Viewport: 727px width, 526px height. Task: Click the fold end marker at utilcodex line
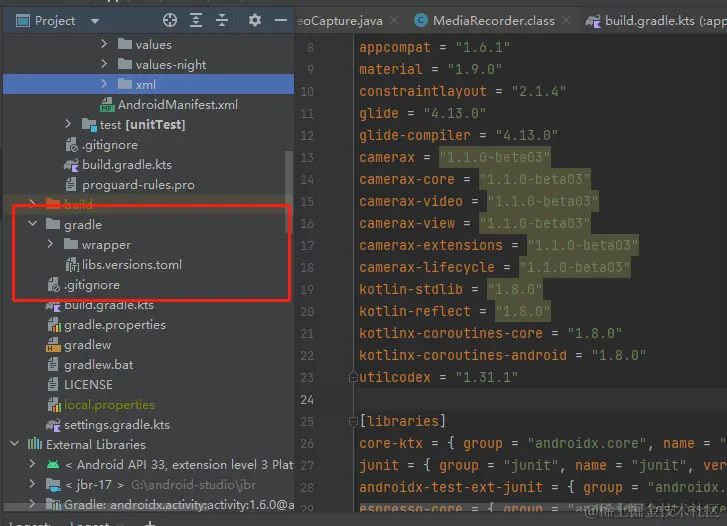click(x=353, y=377)
